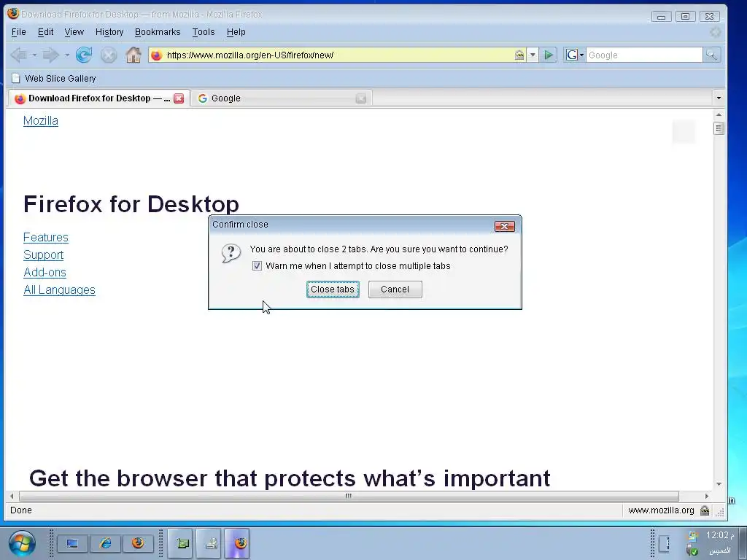Open the Add-ons link

point(44,273)
